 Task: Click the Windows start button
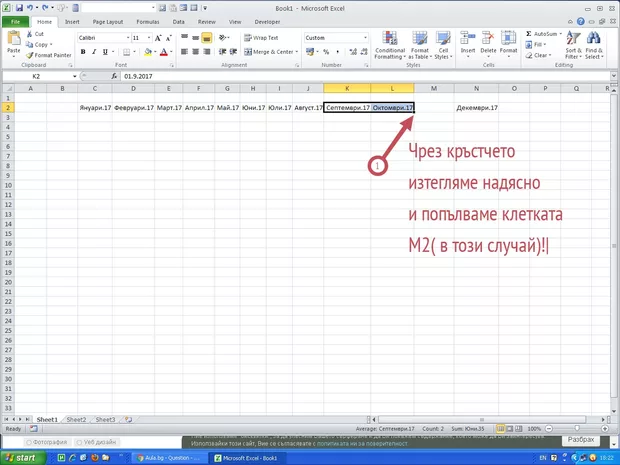point(21,457)
